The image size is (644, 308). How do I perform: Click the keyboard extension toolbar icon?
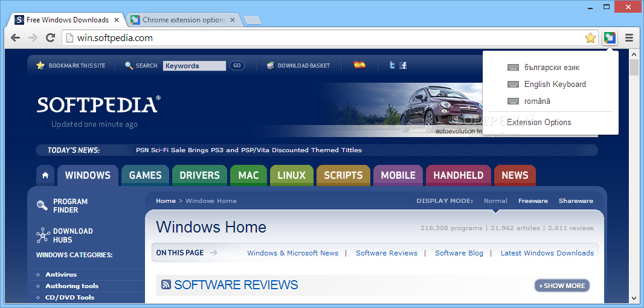tap(610, 38)
